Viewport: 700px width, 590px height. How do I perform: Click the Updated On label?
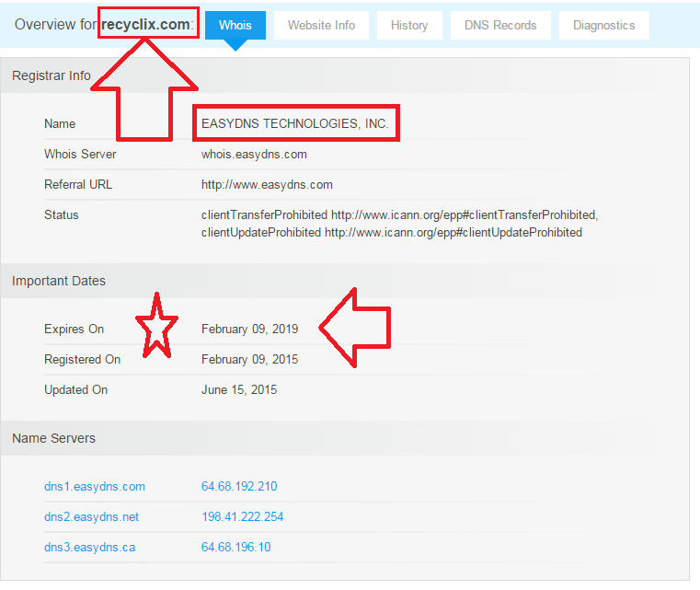[x=76, y=390]
